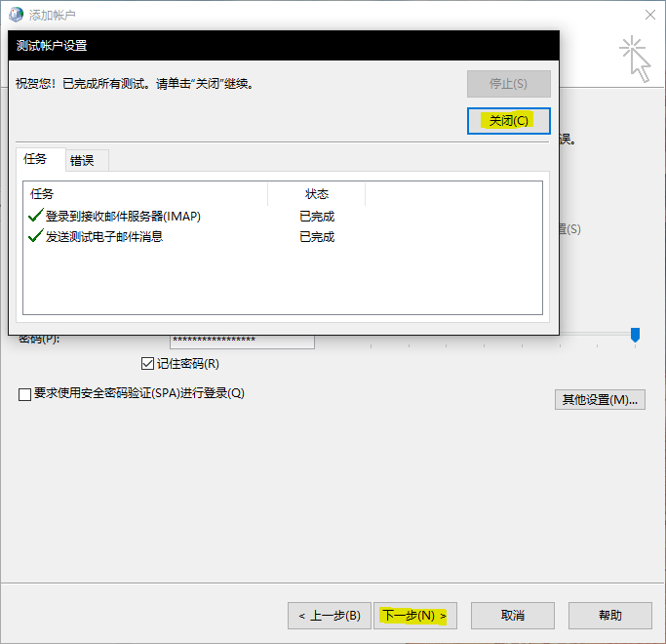The width and height of the screenshot is (666, 644).
Task: Click the blue slider thumb
Action: pos(635,335)
